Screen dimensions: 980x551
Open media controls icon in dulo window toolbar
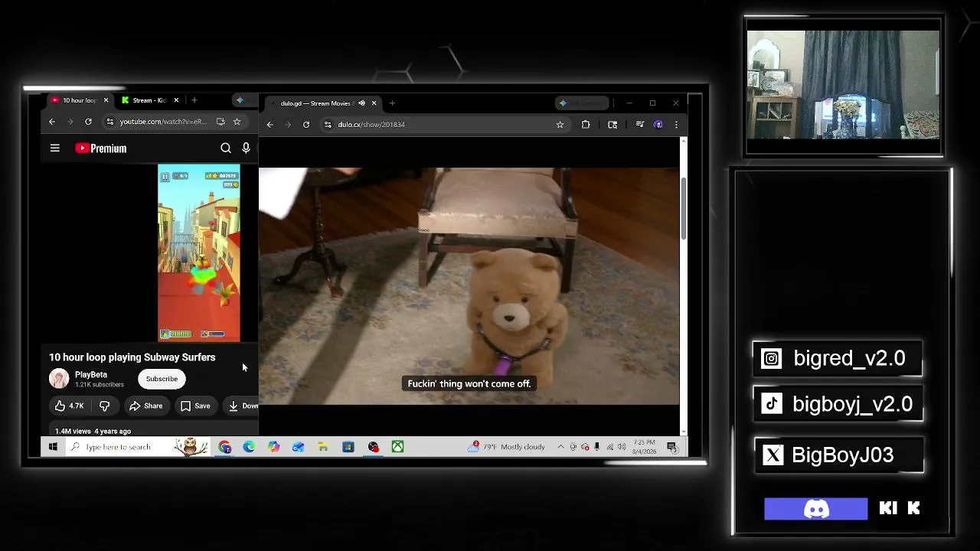click(640, 125)
